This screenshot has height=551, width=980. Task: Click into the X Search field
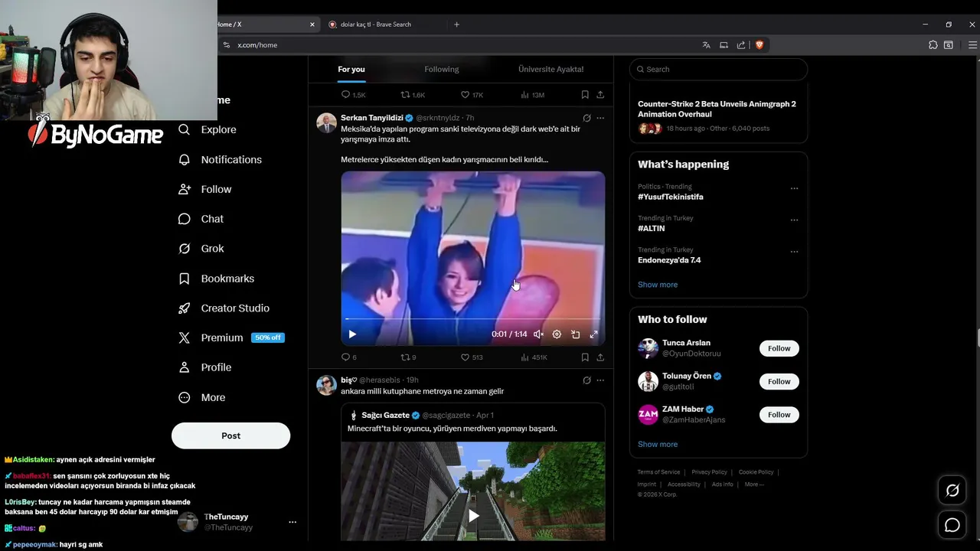tap(718, 69)
